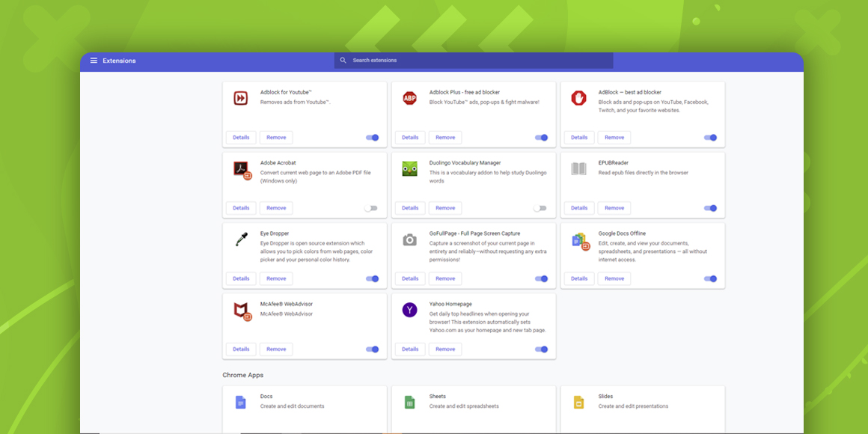Remove the Eye Dropper extension
Viewport: 868px width, 434px height.
pyautogui.click(x=276, y=278)
